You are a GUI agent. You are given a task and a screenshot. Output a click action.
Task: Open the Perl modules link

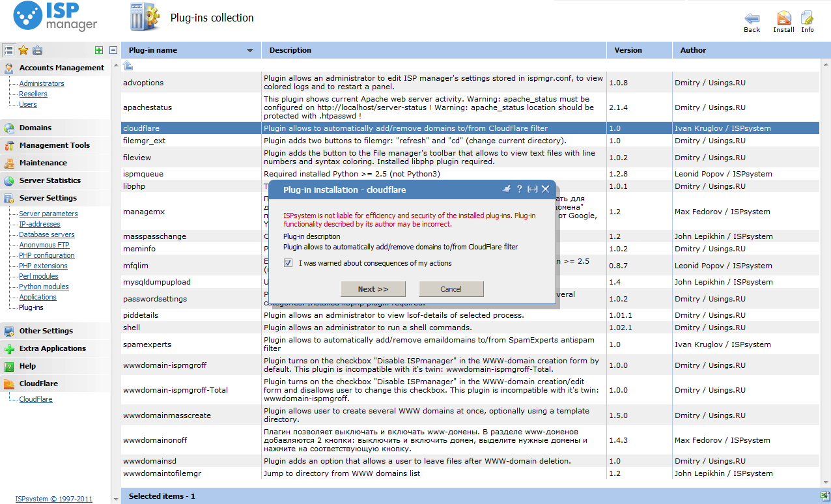[38, 276]
